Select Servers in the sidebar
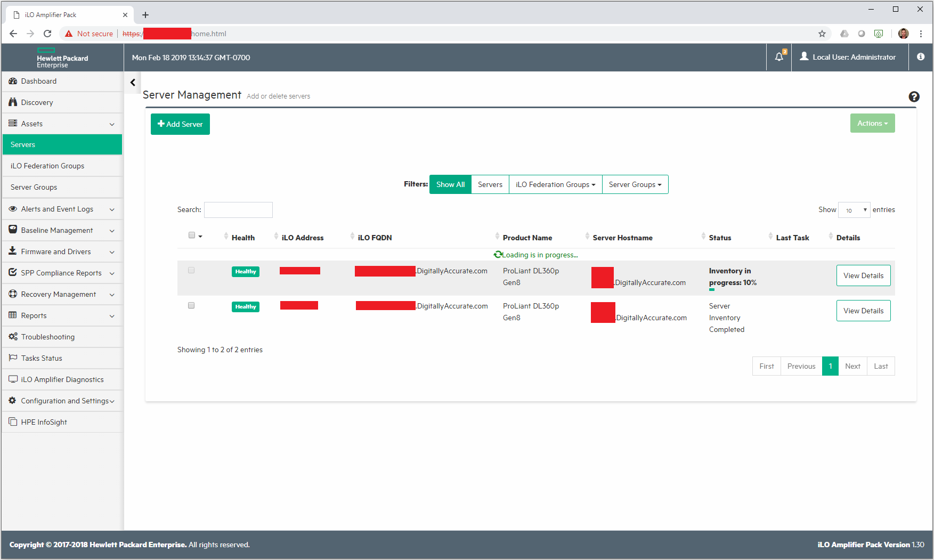The image size is (934, 560). click(x=62, y=144)
